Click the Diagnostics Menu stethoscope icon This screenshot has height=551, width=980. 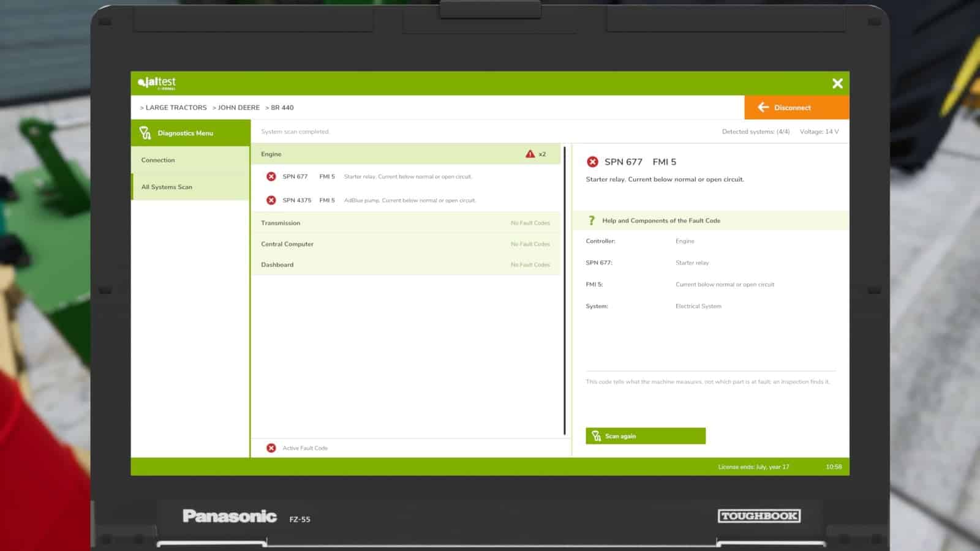[145, 133]
